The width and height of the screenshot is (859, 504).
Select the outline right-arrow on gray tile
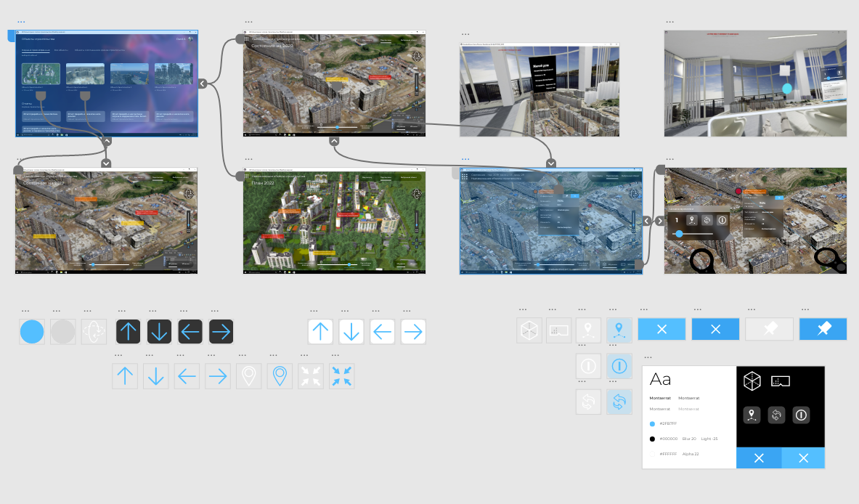click(218, 376)
